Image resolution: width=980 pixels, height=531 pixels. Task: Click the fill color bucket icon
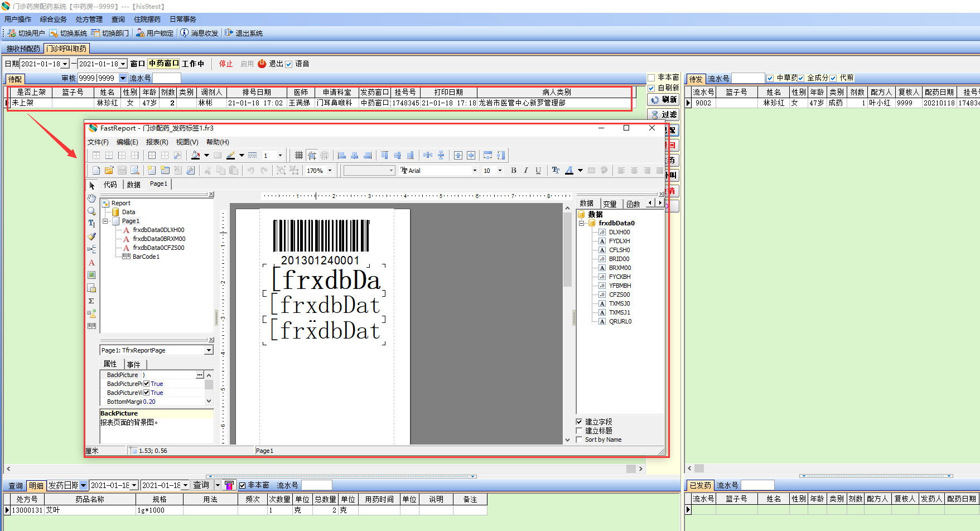[196, 156]
